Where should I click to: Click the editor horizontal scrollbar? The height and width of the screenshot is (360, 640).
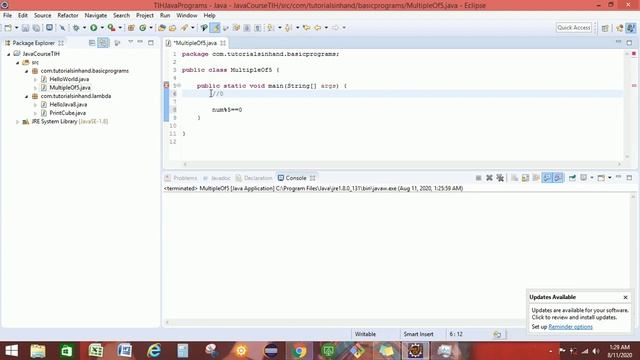[402, 164]
